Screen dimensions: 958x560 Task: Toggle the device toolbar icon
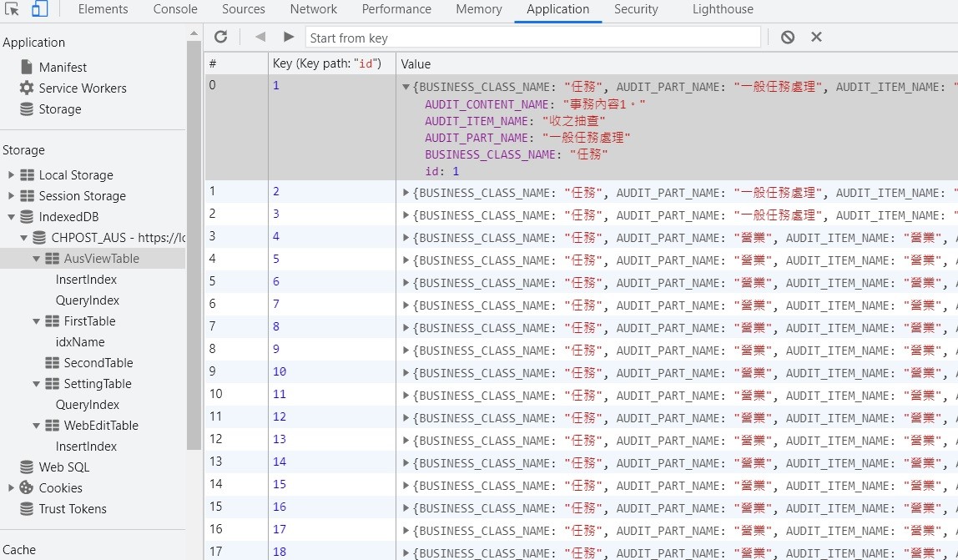(x=39, y=9)
